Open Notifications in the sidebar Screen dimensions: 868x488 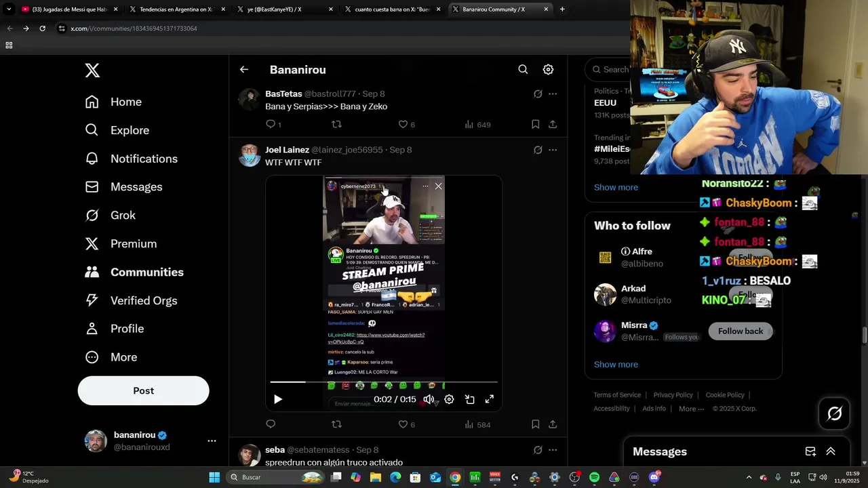pos(131,159)
